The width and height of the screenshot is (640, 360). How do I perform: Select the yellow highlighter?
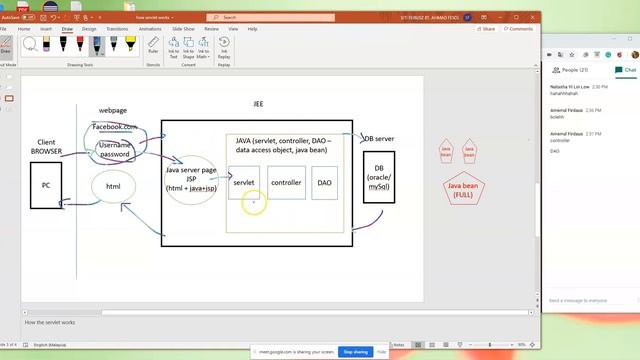131,44
